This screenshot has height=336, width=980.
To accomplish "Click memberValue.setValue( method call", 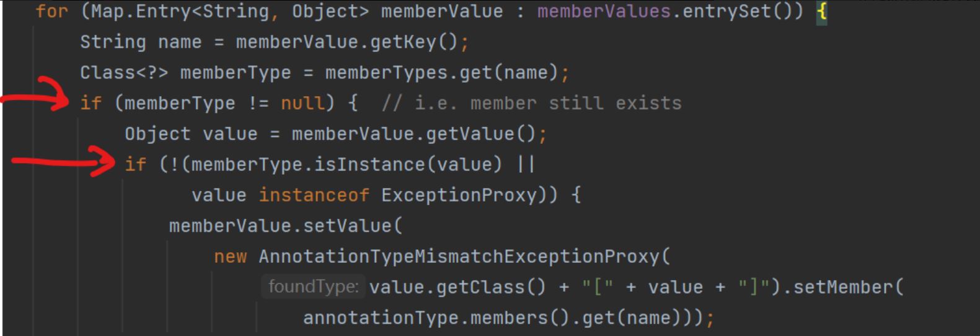I will [286, 226].
